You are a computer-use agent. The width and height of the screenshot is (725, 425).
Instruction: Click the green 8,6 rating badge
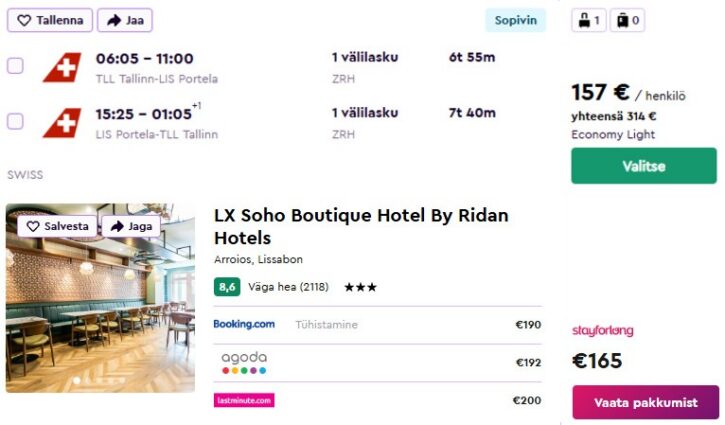click(x=227, y=287)
